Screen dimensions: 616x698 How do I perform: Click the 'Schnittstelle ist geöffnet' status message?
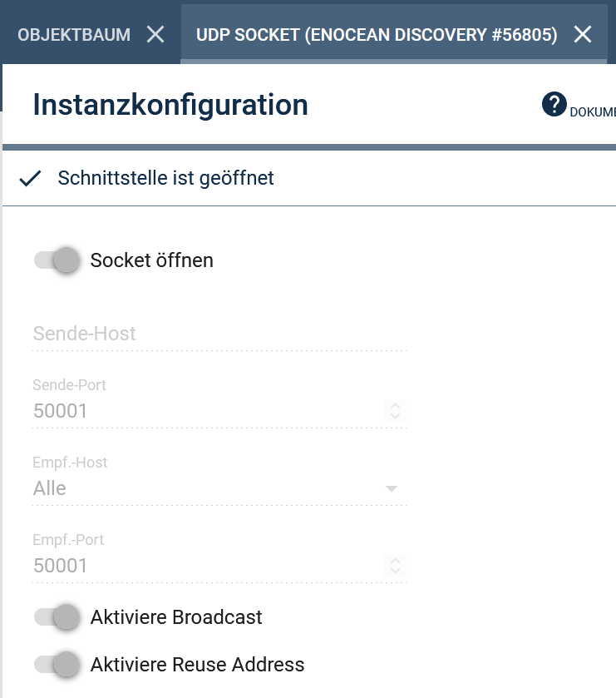tap(165, 178)
